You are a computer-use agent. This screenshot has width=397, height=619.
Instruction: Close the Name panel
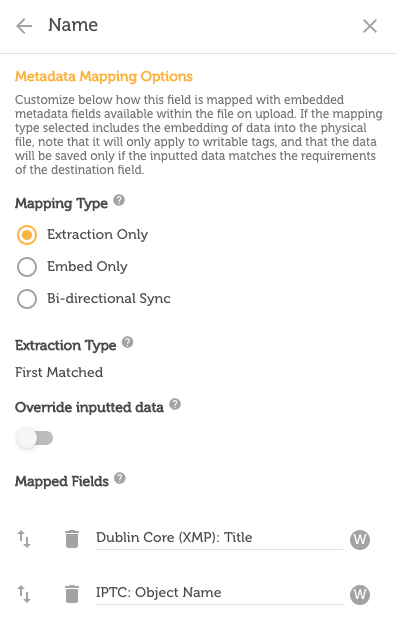370,26
